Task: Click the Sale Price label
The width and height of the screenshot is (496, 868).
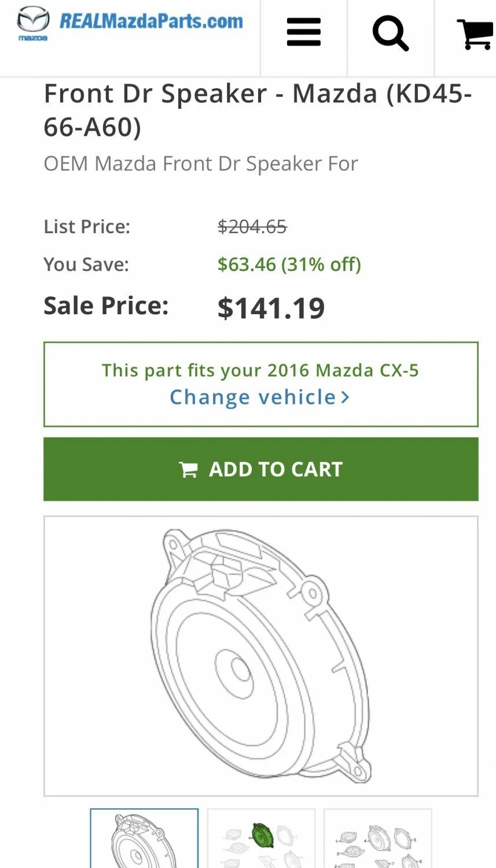Action: click(x=106, y=306)
